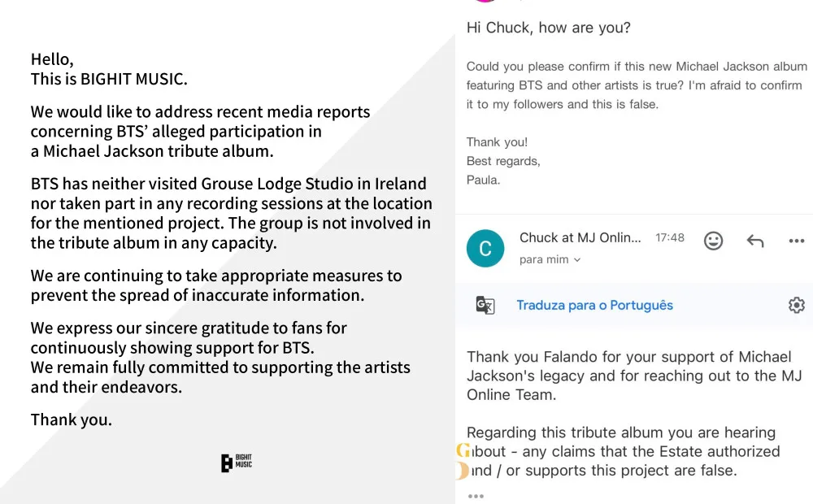Image resolution: width=813 pixels, height=504 pixels.
Task: Tap the teal C sender avatar
Action: click(x=485, y=248)
